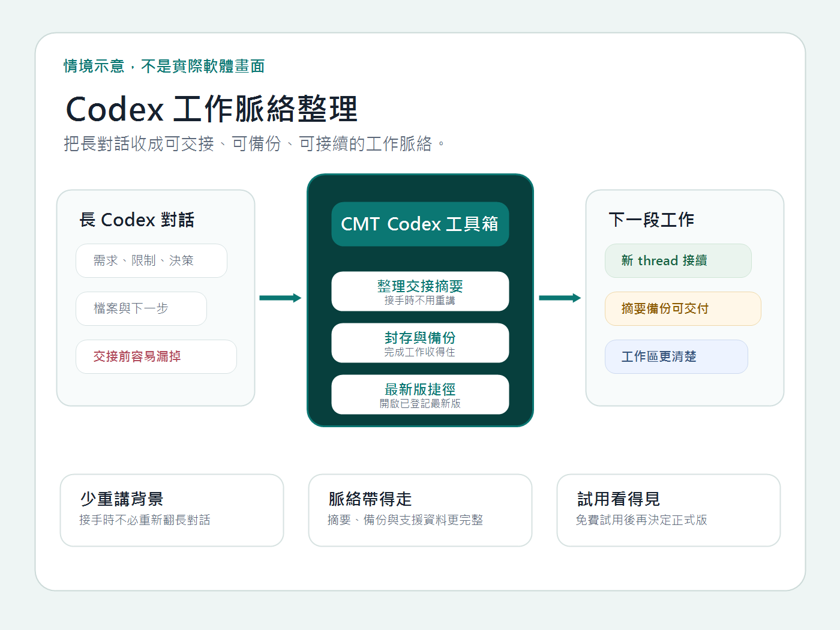The width and height of the screenshot is (840, 630).
Task: Select the blue 工作區更清楚 chip
Action: tap(676, 356)
